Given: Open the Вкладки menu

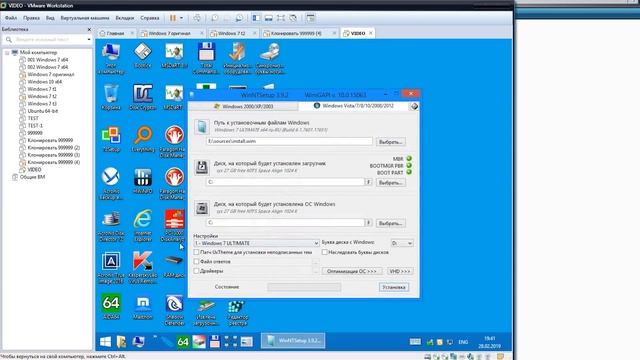Looking at the screenshot, I should point(124,18).
